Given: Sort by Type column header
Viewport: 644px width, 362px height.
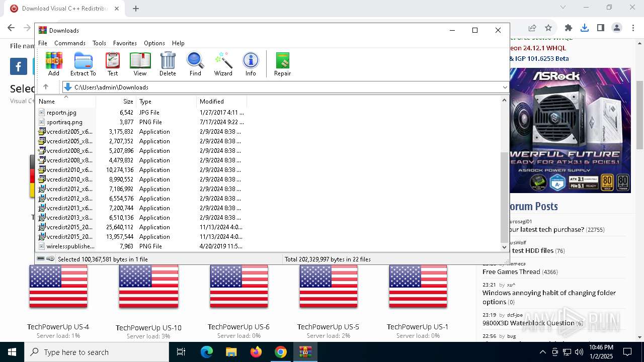Looking at the screenshot, I should (167, 101).
